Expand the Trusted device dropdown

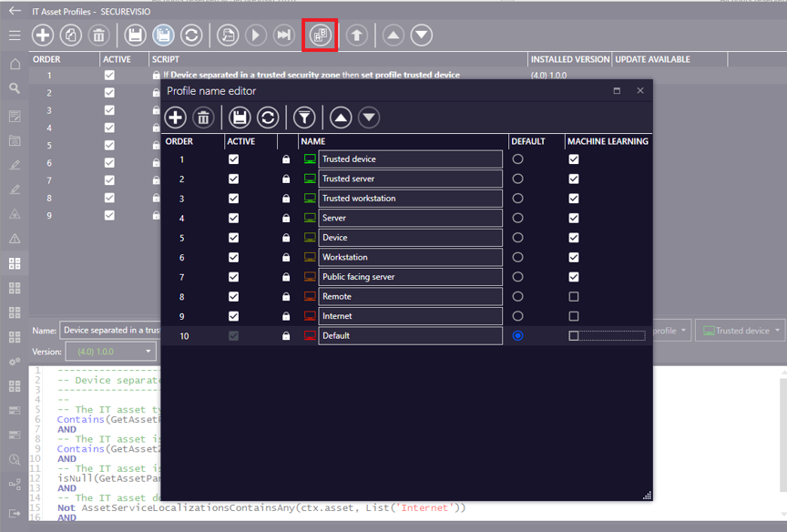coord(741,331)
